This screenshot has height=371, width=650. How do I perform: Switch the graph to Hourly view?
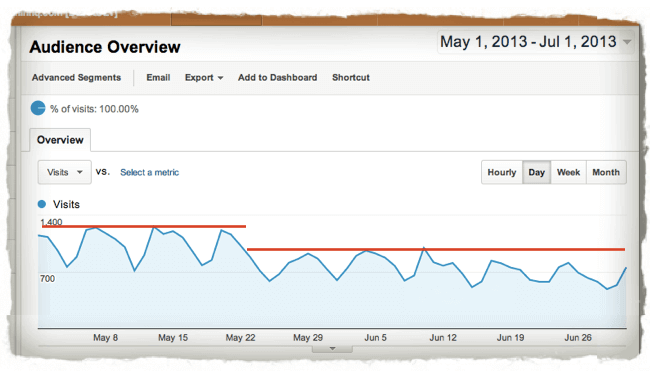[x=502, y=172]
